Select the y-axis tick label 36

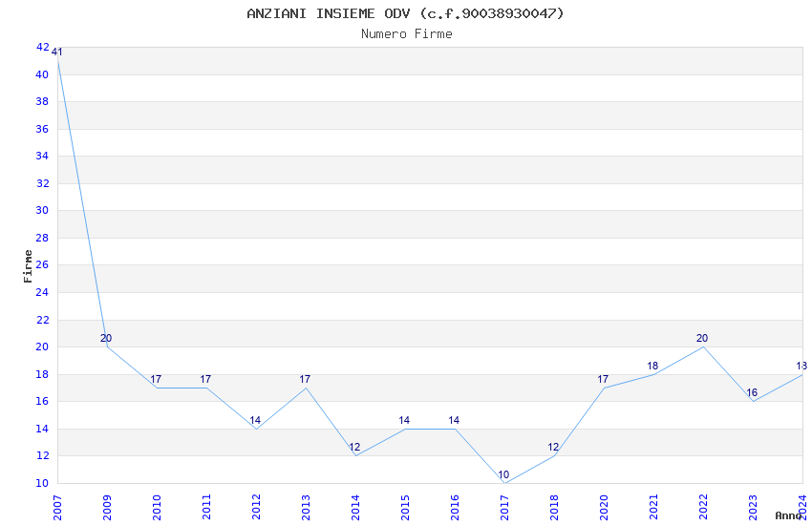coord(42,129)
